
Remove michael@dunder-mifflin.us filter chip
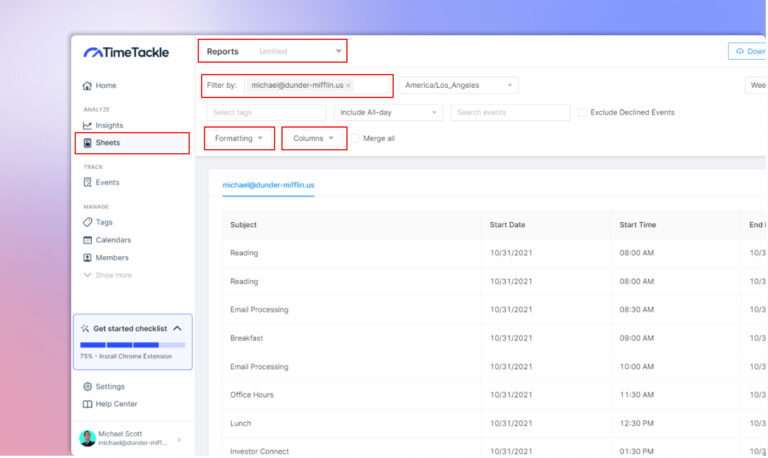tap(348, 86)
